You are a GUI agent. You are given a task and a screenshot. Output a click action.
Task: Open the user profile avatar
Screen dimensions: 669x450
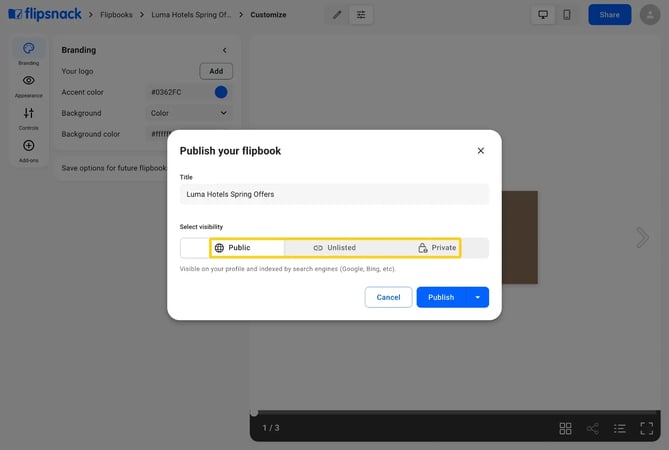[650, 15]
